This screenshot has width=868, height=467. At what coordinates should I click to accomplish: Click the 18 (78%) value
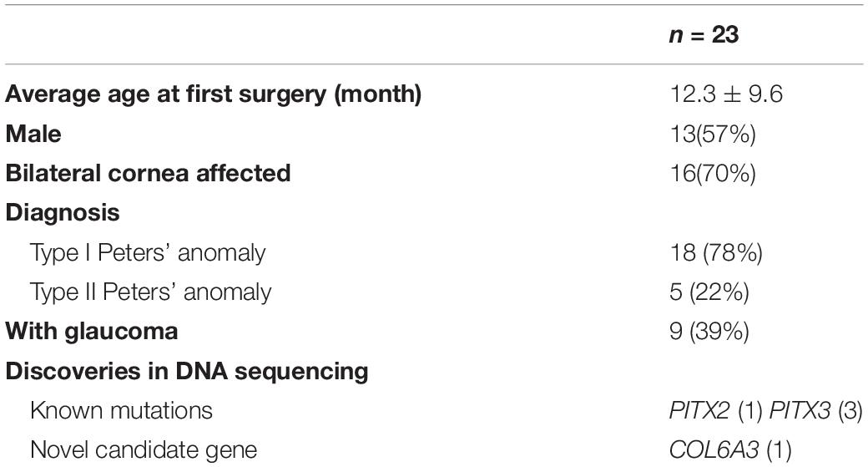coord(716,252)
